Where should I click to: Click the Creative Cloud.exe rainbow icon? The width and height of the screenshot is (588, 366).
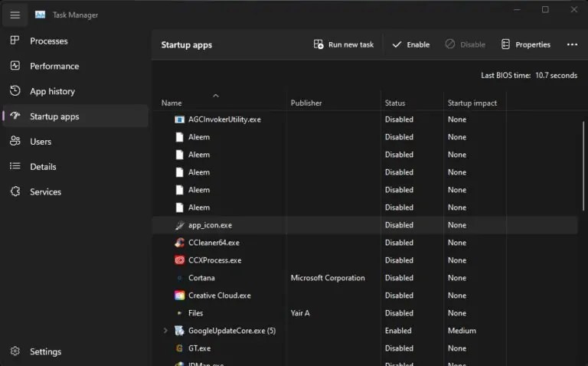(180, 296)
